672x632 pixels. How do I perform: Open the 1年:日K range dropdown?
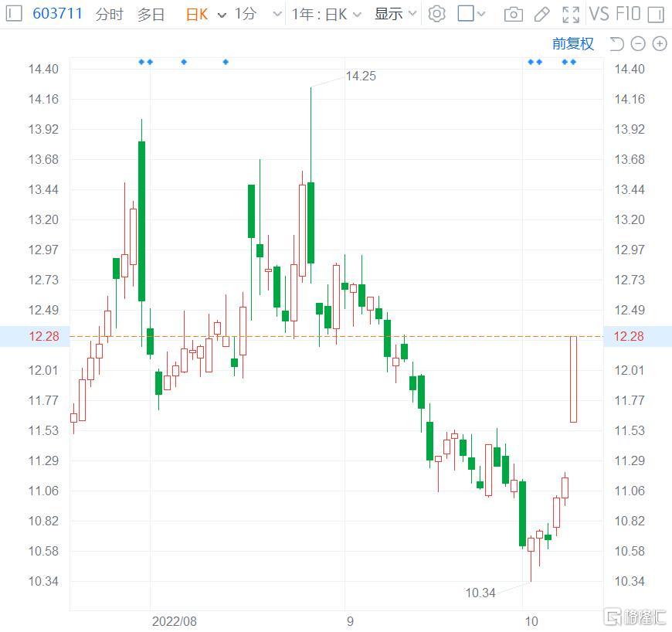pos(327,14)
